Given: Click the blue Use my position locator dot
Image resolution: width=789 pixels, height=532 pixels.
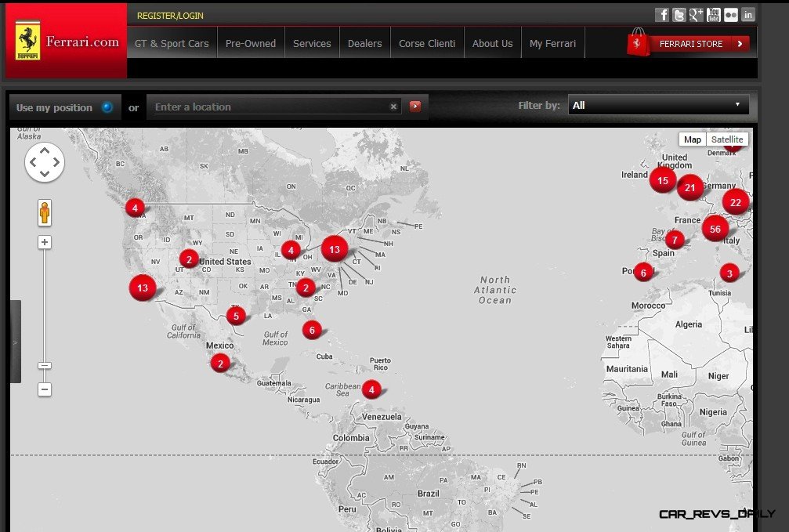Looking at the screenshot, I should click(x=107, y=107).
